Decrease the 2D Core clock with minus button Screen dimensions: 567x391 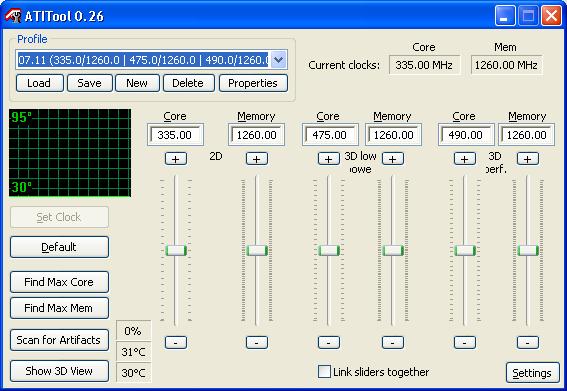click(x=176, y=342)
